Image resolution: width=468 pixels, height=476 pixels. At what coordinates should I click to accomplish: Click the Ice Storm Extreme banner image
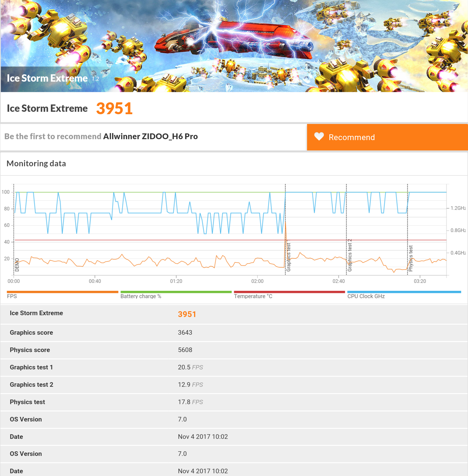(x=234, y=46)
